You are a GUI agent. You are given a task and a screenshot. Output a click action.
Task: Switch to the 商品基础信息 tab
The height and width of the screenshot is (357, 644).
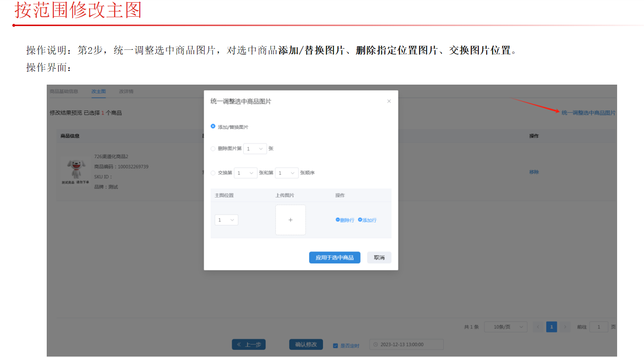[x=64, y=91]
